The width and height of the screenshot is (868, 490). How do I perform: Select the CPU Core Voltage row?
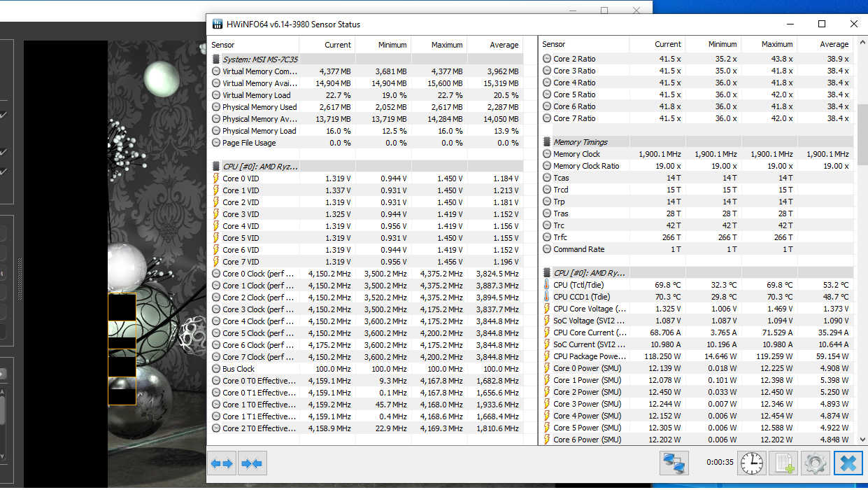coord(697,309)
